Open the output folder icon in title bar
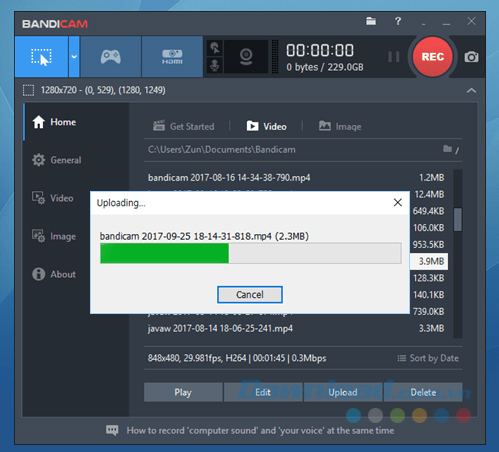 pos(371,21)
